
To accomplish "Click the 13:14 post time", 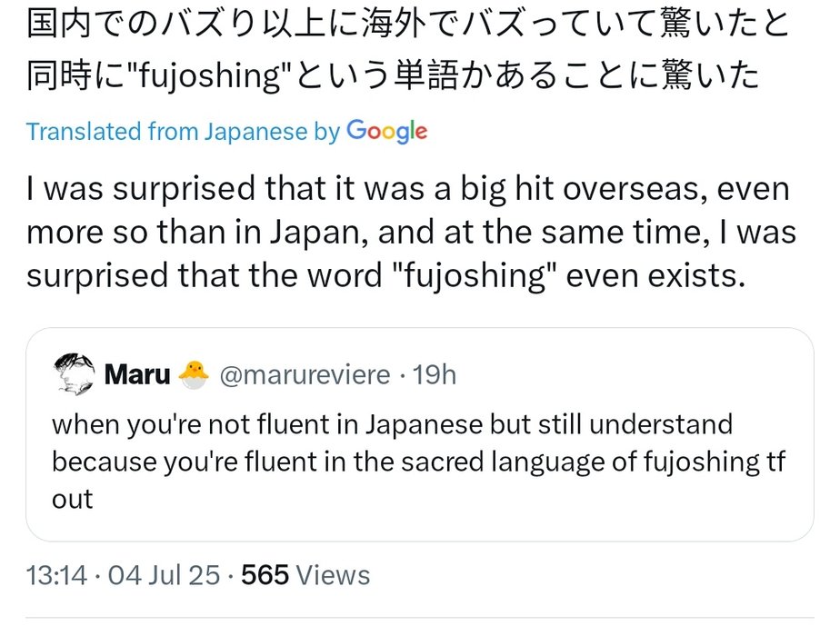I will click(x=55, y=575).
